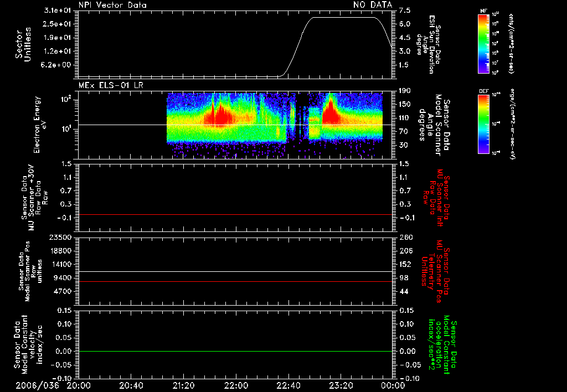Click the "2006/036" date label
This screenshot has height=392, width=567.
click(37, 385)
